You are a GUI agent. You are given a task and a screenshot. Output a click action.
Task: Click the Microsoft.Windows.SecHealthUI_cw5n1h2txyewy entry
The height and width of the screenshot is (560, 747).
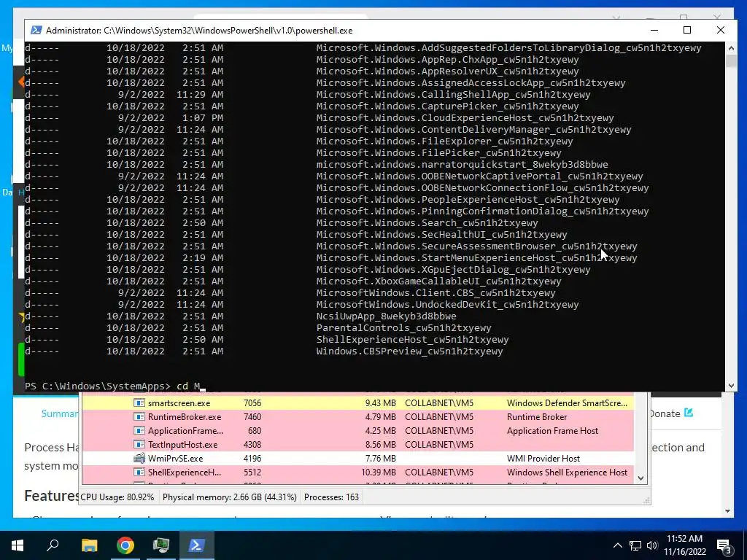pyautogui.click(x=441, y=234)
